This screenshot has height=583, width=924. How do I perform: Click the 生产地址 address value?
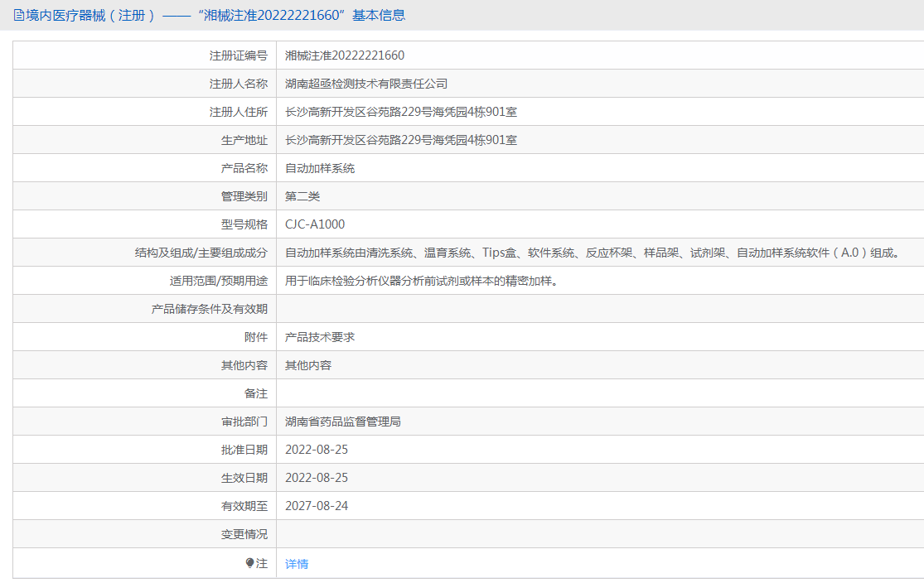(x=401, y=140)
